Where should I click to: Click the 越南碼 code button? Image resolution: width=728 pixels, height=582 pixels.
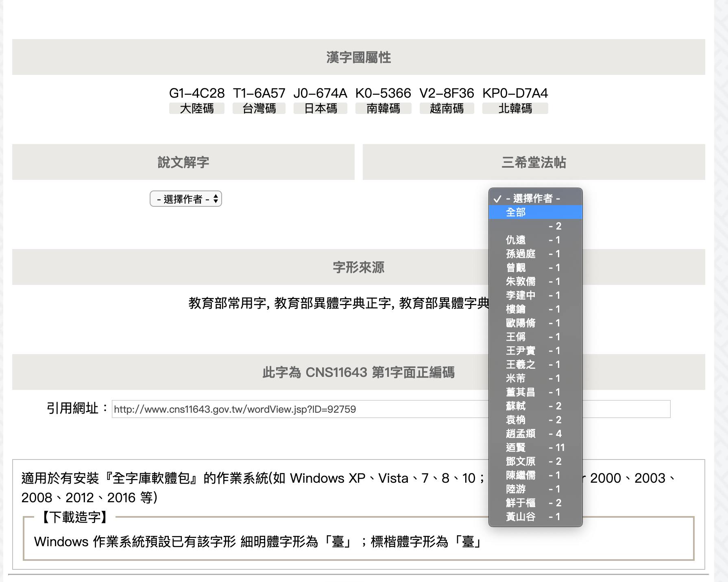pos(446,108)
